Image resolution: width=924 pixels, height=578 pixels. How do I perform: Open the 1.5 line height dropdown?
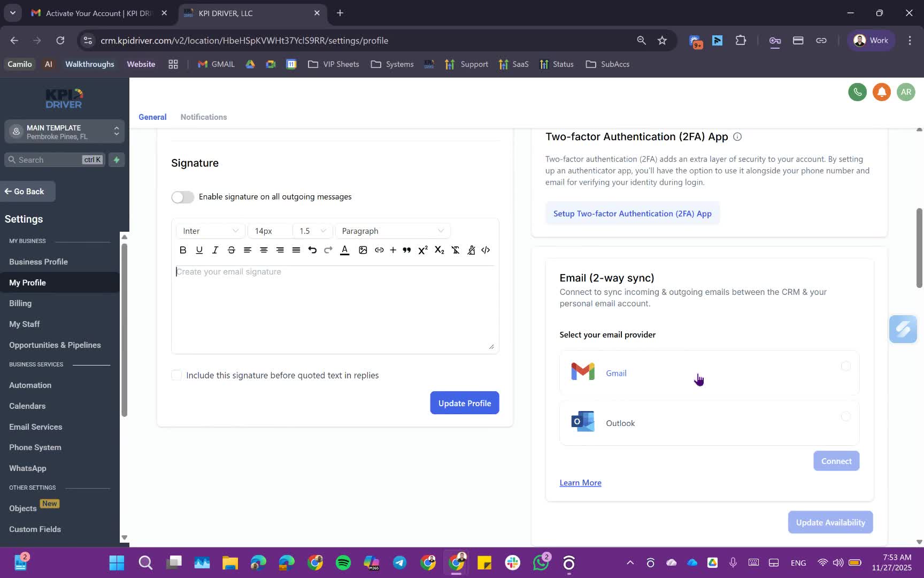[x=312, y=231]
